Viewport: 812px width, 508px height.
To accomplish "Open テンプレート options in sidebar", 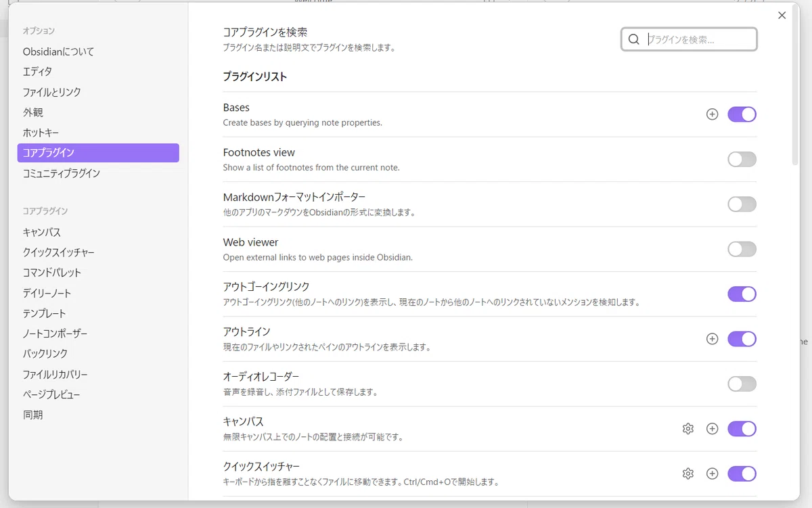I will click(98, 313).
